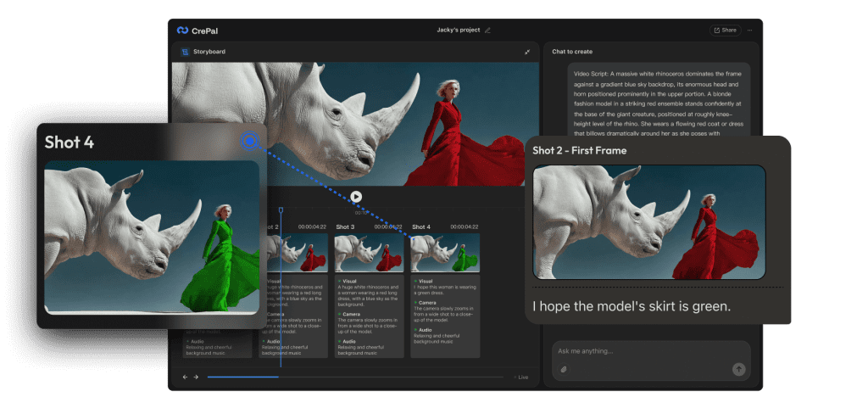Go back with left arrow icon

[185, 377]
